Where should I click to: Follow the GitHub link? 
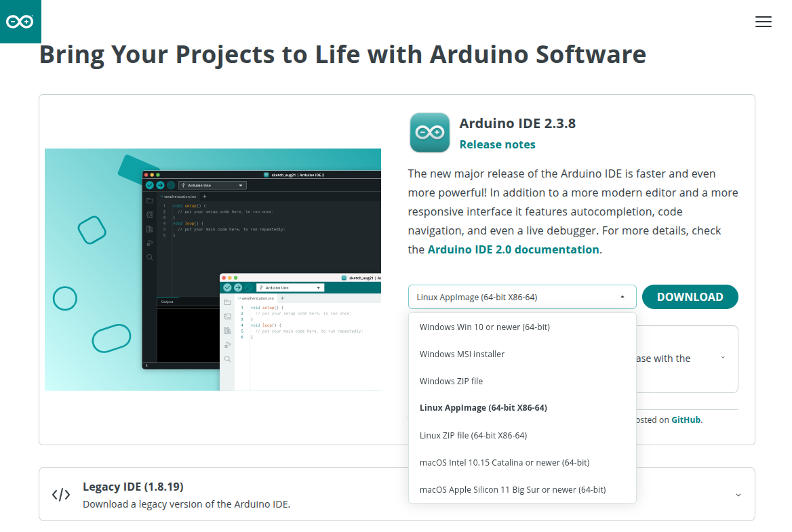(x=686, y=420)
